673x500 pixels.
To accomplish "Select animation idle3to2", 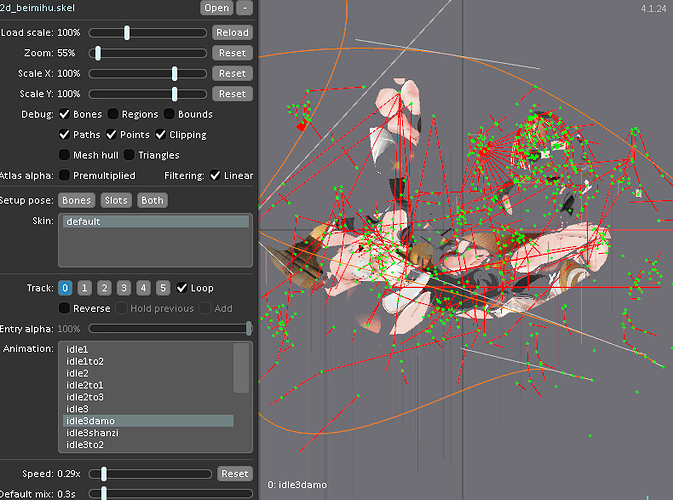I will pyautogui.click(x=148, y=445).
